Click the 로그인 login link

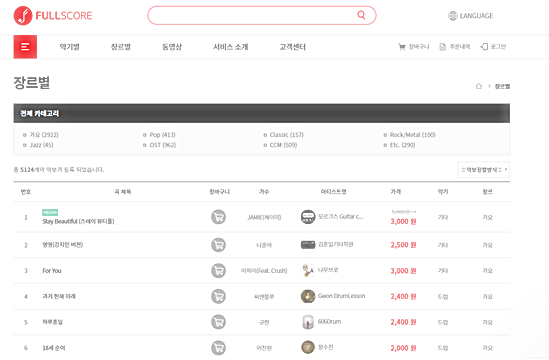coord(493,47)
